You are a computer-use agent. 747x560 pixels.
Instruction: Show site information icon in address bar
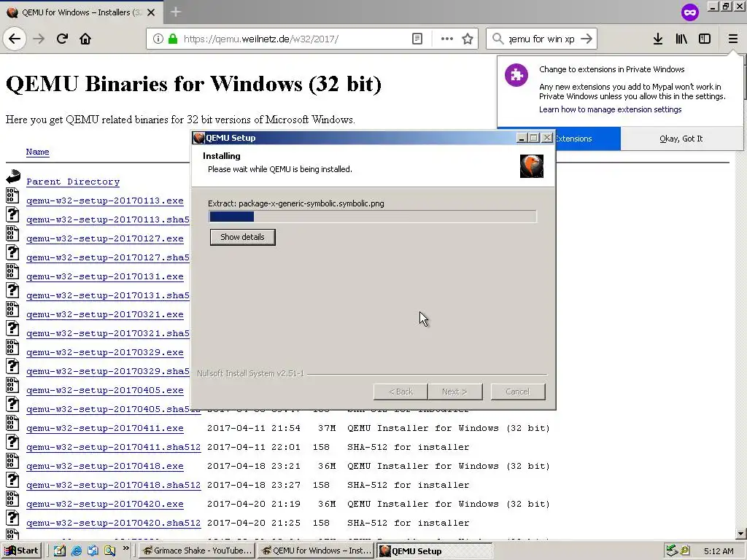pos(158,39)
